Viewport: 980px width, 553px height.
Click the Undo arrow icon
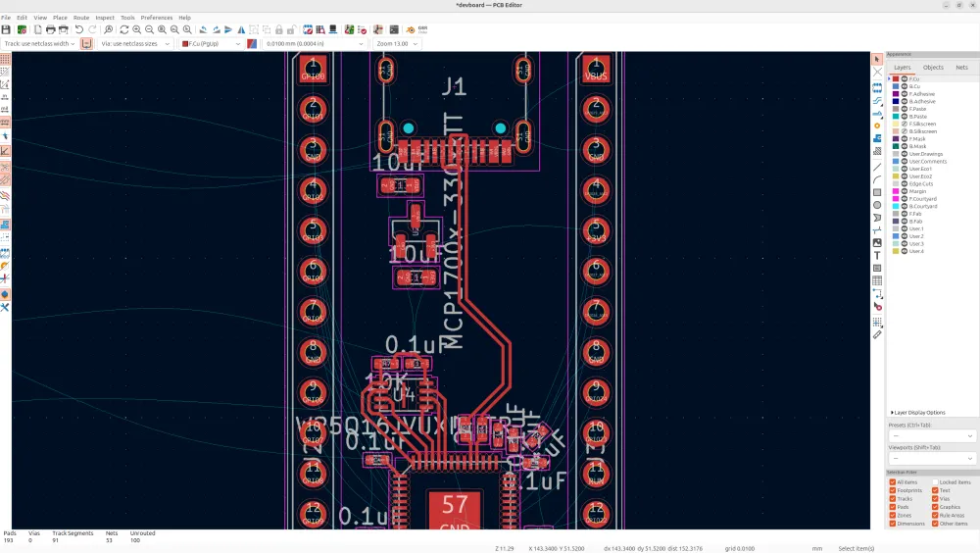pos(79,29)
